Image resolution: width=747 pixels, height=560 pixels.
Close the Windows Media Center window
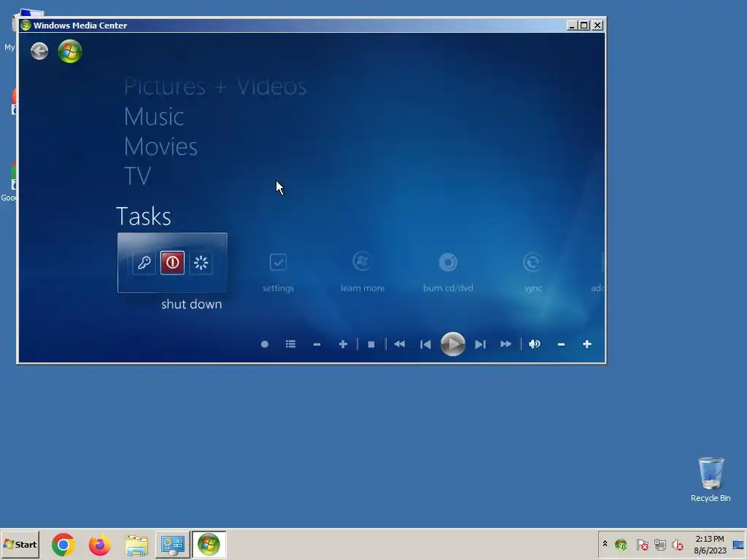(597, 26)
